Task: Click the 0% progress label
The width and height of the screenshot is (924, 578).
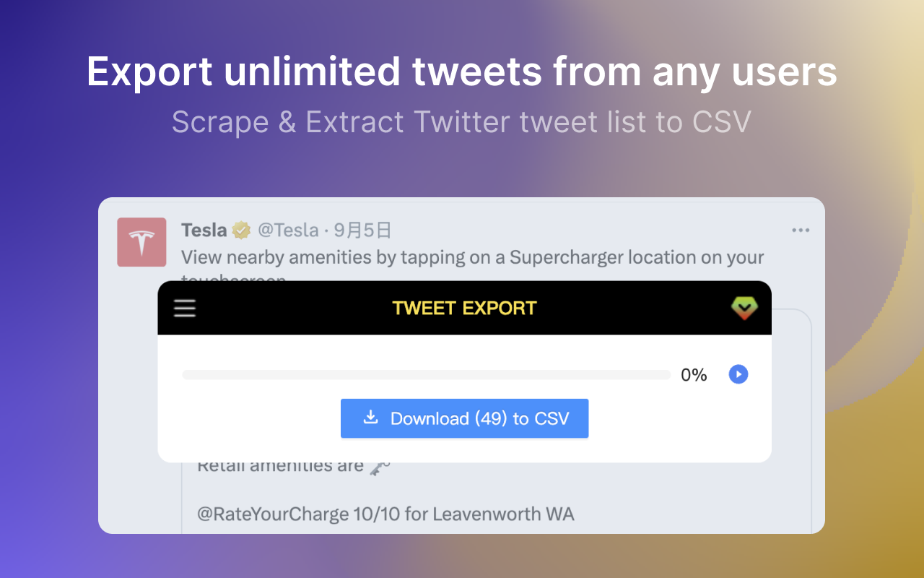Action: pos(694,374)
